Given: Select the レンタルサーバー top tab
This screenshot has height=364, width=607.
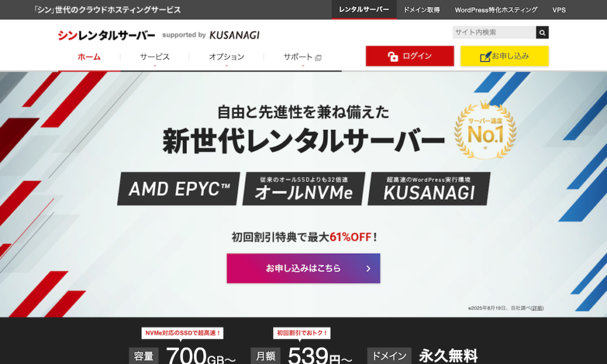Looking at the screenshot, I should pos(364,10).
